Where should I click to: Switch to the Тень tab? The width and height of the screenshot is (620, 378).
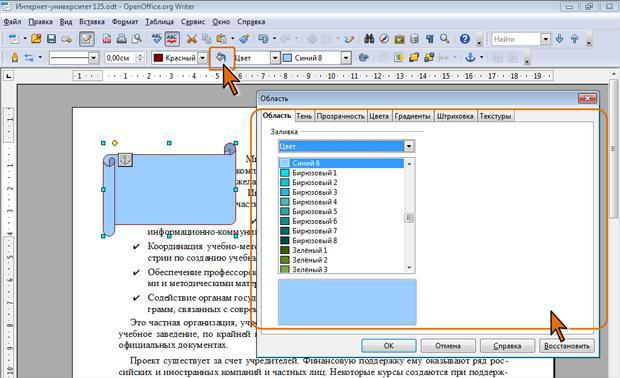pos(304,116)
